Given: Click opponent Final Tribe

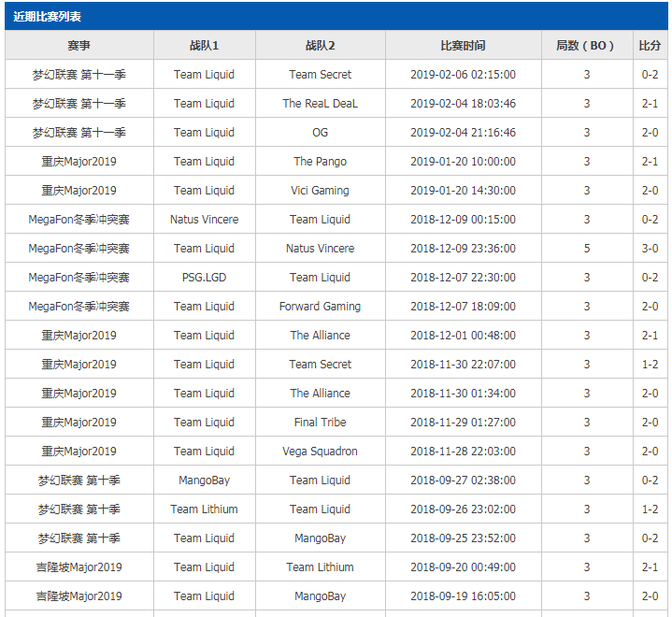Looking at the screenshot, I should pos(320,423).
